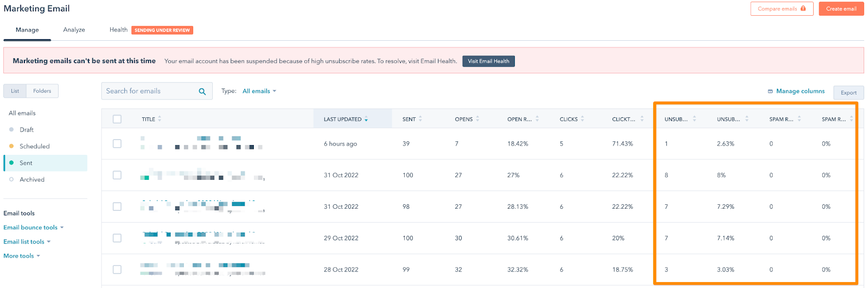The width and height of the screenshot is (868, 288).
Task: Sort by Title column arrows
Action: pos(159,119)
